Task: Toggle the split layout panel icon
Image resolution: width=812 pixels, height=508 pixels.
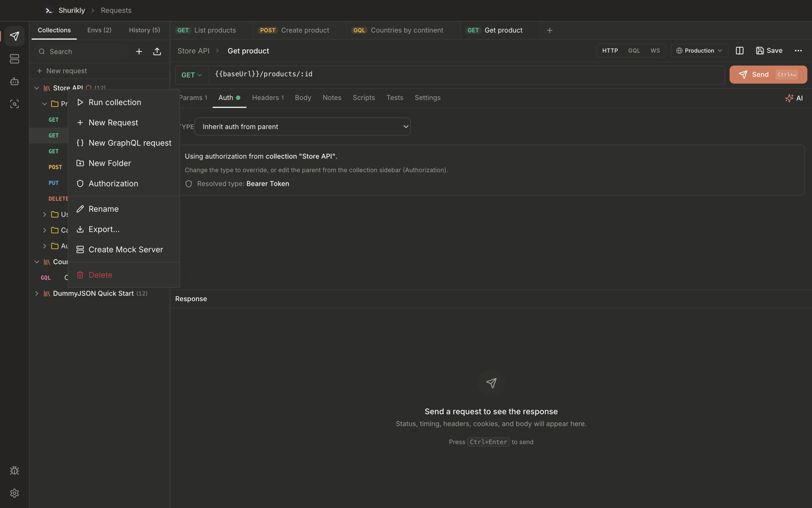Action: pyautogui.click(x=739, y=51)
